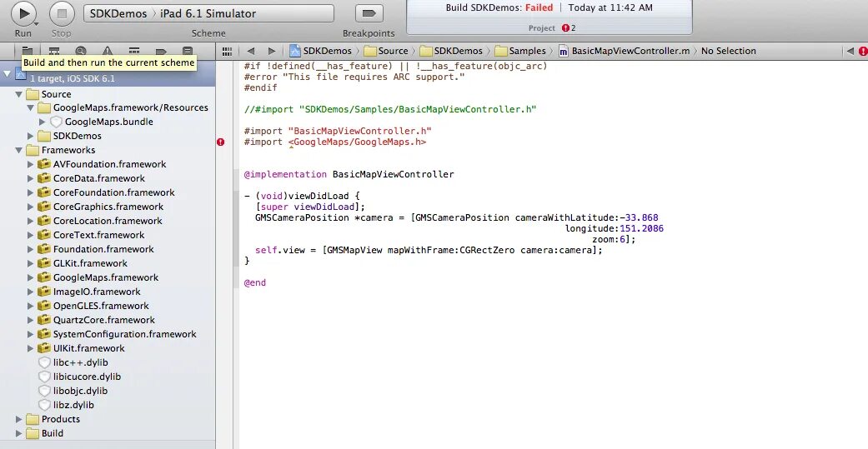Select libc++.dylib

80,362
